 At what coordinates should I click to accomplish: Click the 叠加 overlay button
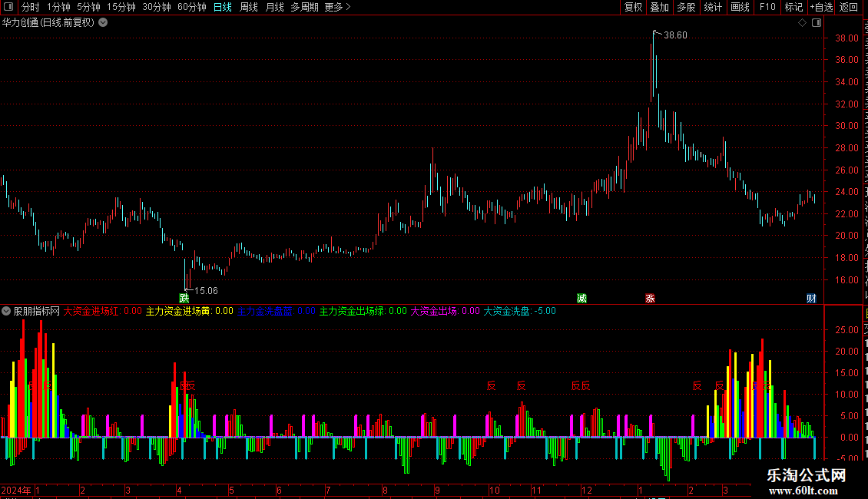click(659, 7)
